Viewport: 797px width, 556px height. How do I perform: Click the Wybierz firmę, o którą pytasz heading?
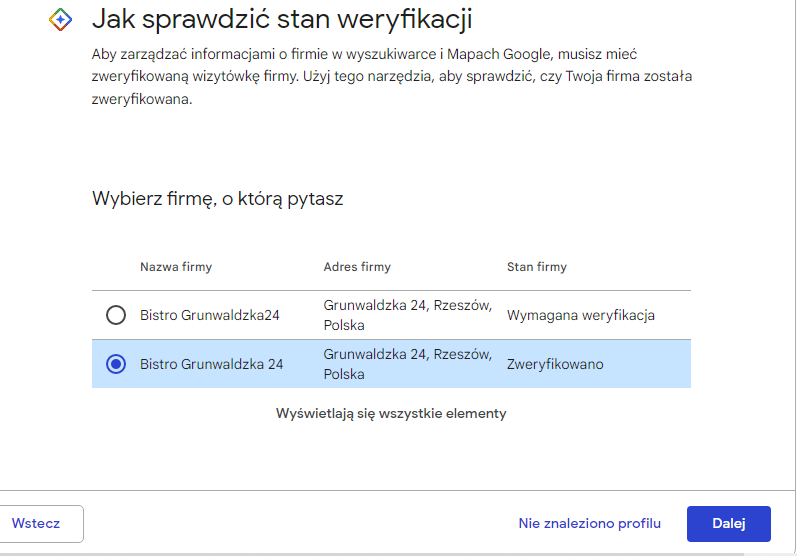coord(218,199)
